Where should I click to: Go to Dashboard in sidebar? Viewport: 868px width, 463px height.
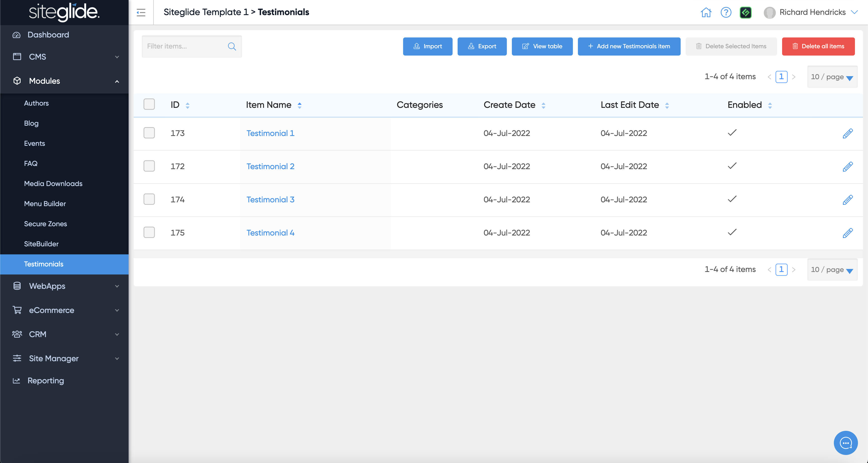point(48,35)
